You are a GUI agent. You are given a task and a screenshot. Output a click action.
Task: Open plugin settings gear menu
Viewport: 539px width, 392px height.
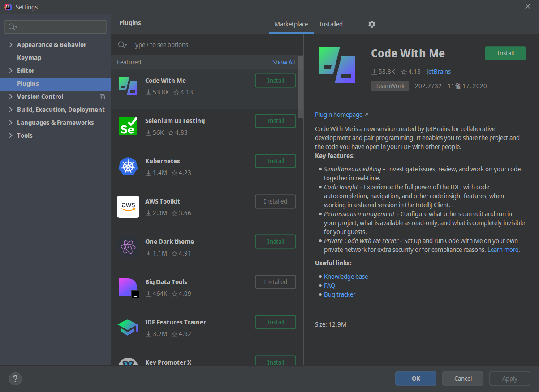371,24
